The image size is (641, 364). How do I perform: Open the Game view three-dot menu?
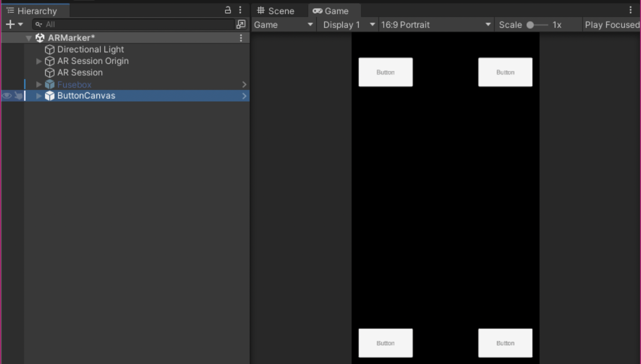631,10
